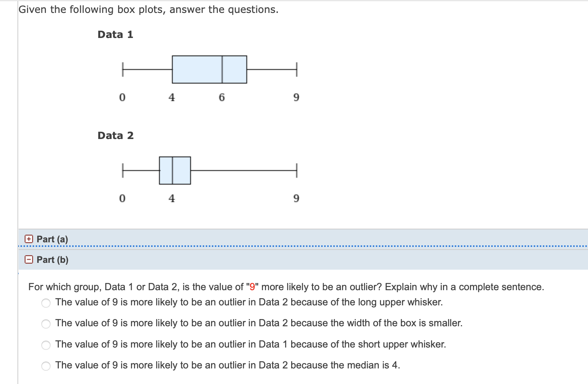Image resolution: width=588 pixels, height=384 pixels.
Task: Click the "6" axis label under Data 1
Action: [x=221, y=97]
